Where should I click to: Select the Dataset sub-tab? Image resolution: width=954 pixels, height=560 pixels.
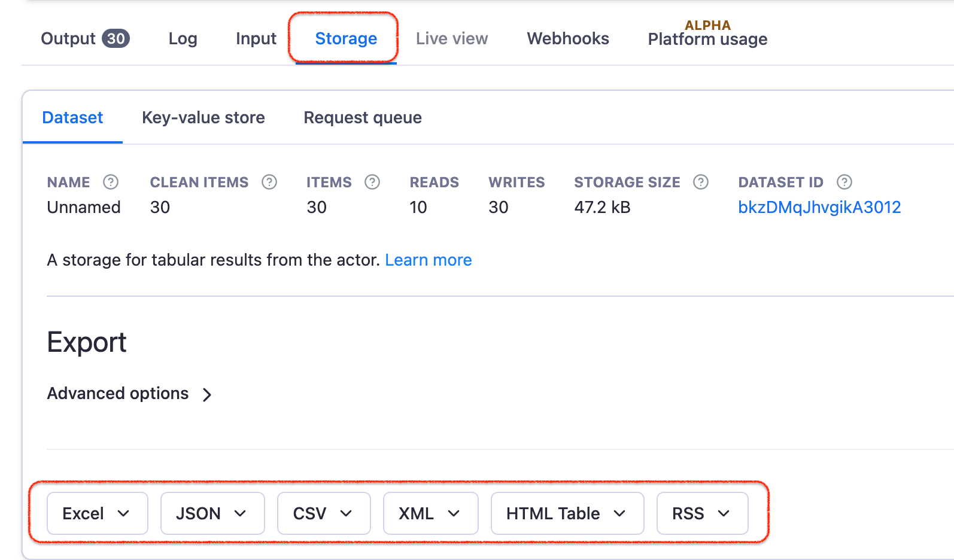72,117
